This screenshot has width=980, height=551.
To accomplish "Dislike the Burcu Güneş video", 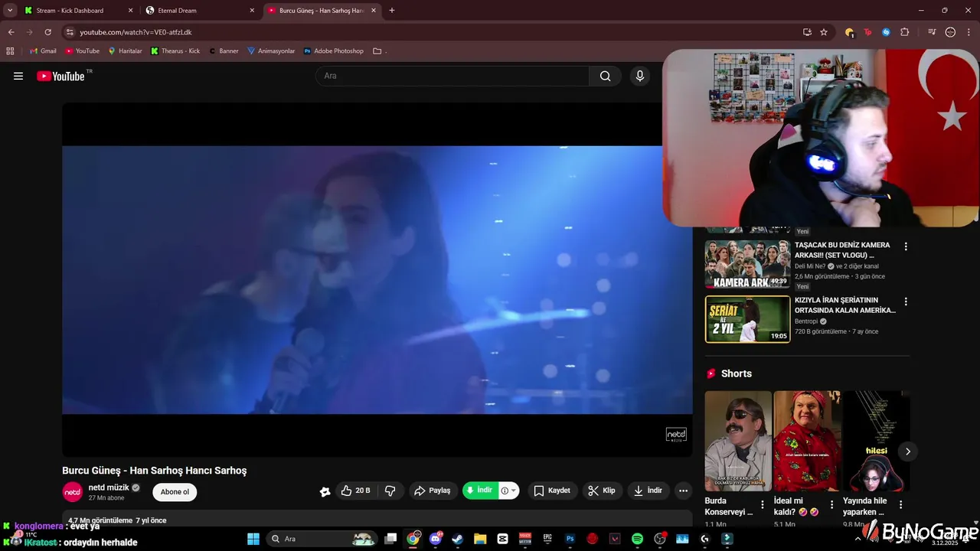I will [x=390, y=491].
